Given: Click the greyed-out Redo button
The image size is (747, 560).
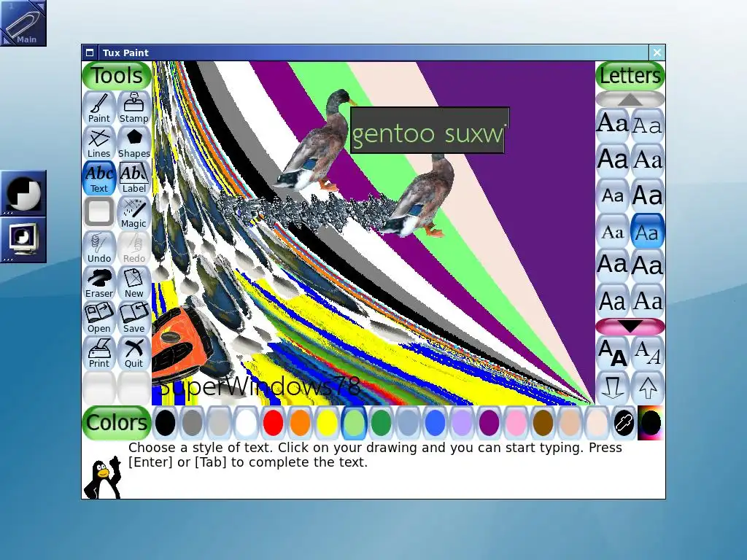Looking at the screenshot, I should 134,248.
